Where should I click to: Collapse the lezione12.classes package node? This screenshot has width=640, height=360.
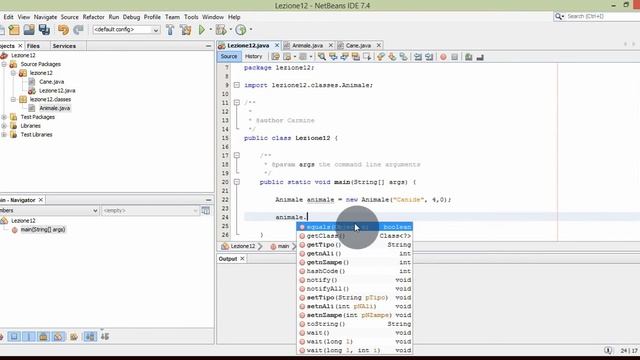tap(13, 99)
